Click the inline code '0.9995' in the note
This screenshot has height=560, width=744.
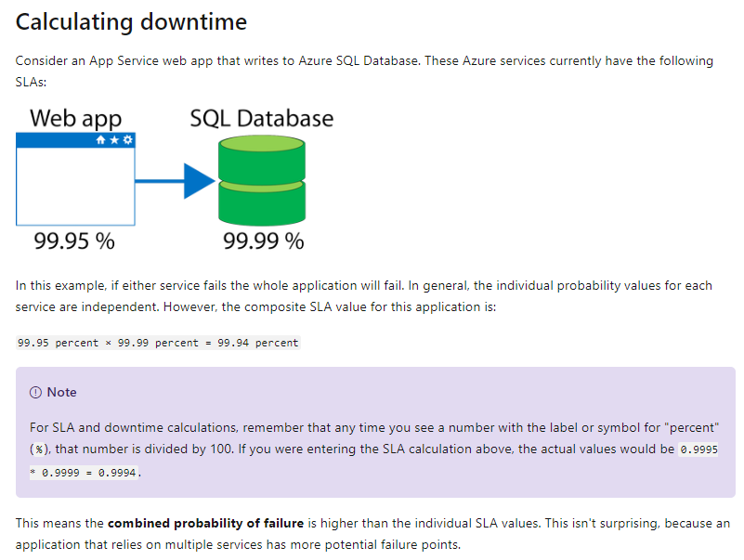[x=698, y=449]
